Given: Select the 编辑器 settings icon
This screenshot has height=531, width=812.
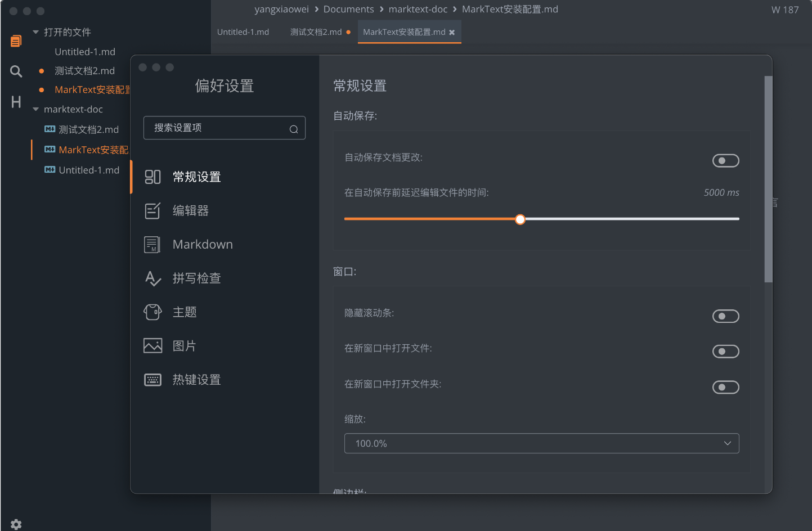Looking at the screenshot, I should coord(152,210).
